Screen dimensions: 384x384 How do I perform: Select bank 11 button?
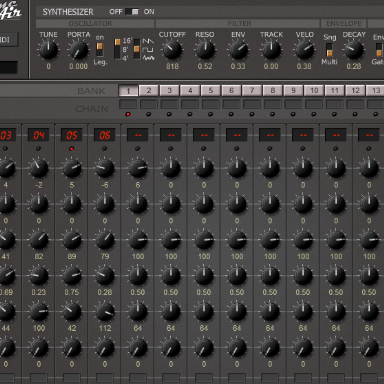(x=335, y=91)
